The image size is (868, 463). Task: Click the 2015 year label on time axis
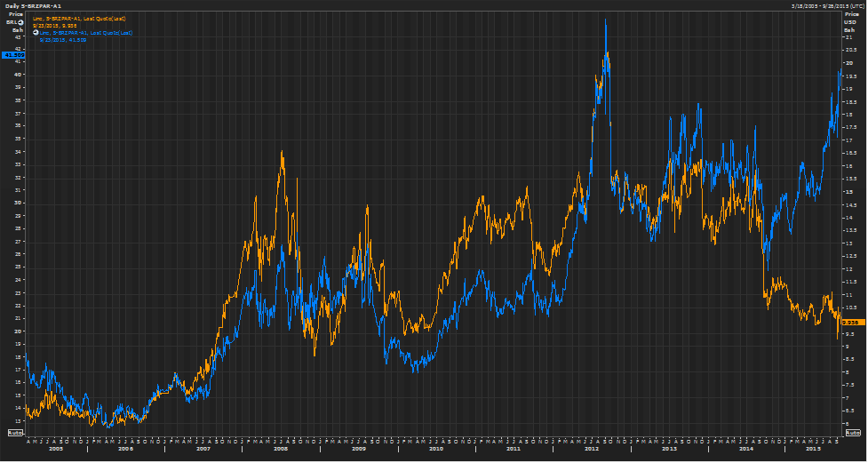click(813, 449)
